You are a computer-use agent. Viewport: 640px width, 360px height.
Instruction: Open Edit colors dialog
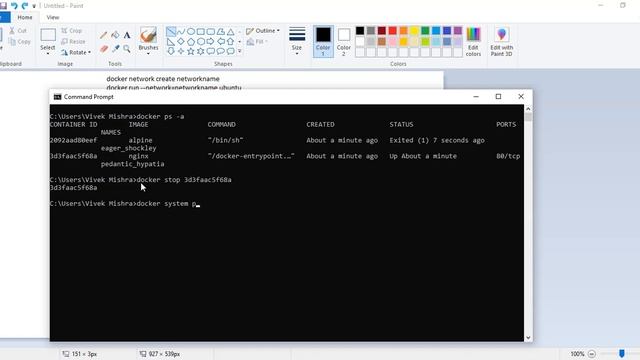click(x=473, y=42)
